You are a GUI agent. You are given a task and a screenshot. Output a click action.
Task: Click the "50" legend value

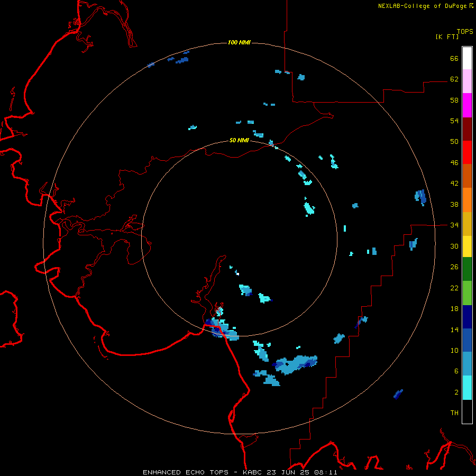click(x=454, y=142)
